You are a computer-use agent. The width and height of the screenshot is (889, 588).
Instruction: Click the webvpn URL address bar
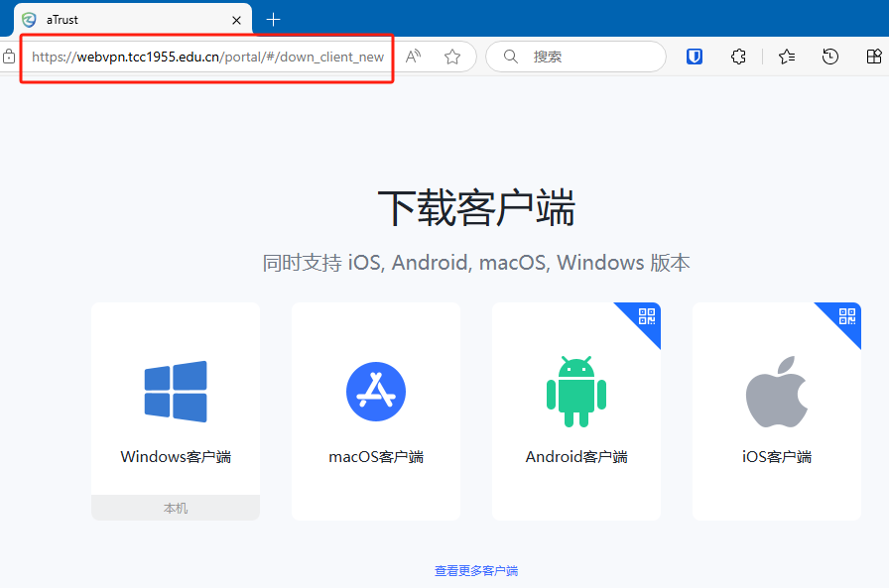coord(207,57)
